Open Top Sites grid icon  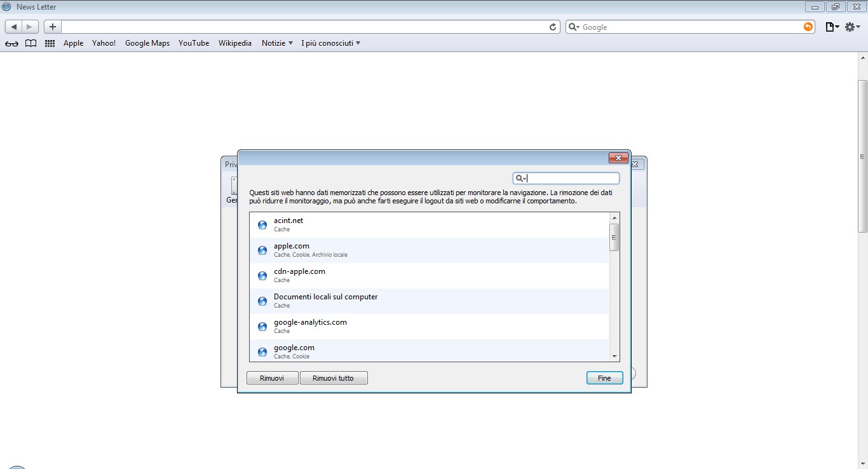50,43
